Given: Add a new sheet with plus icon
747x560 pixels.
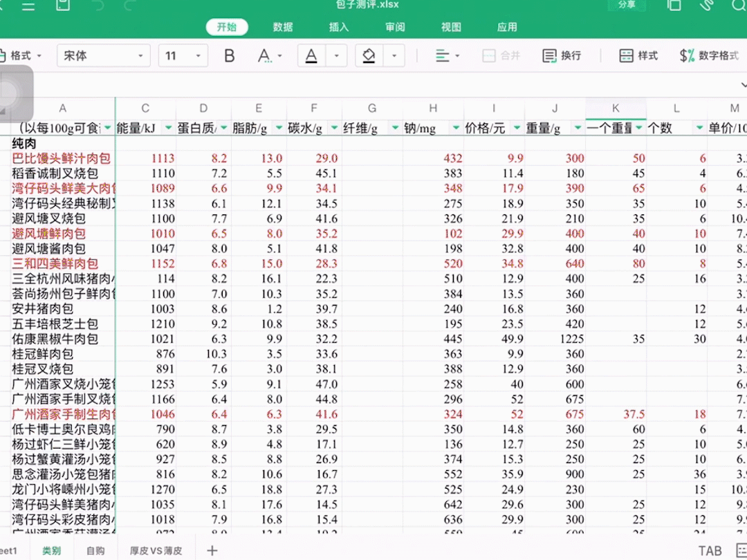Looking at the screenshot, I should (212, 551).
